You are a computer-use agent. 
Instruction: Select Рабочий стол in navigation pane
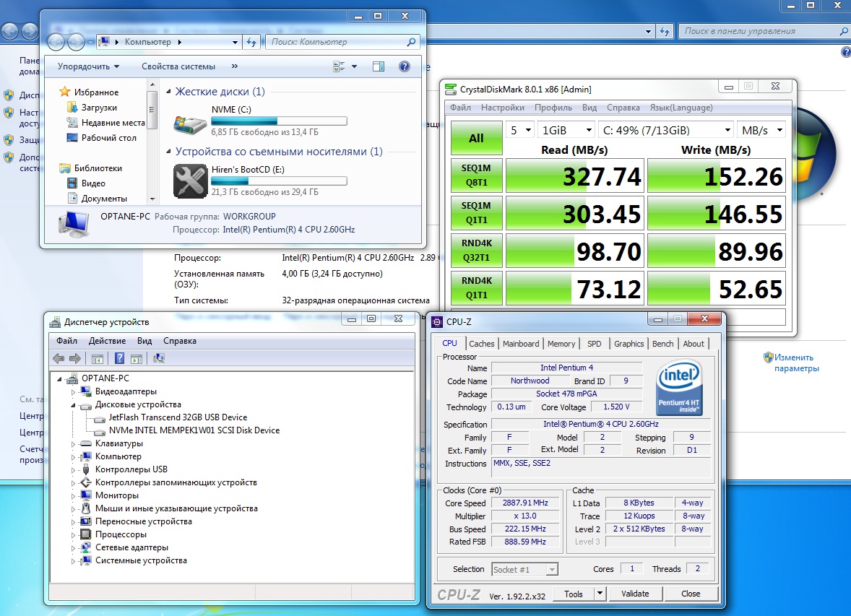pos(101,138)
